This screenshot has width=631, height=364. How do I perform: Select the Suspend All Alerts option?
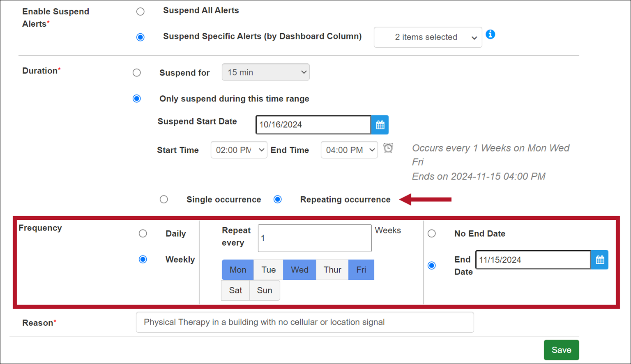pyautogui.click(x=140, y=12)
